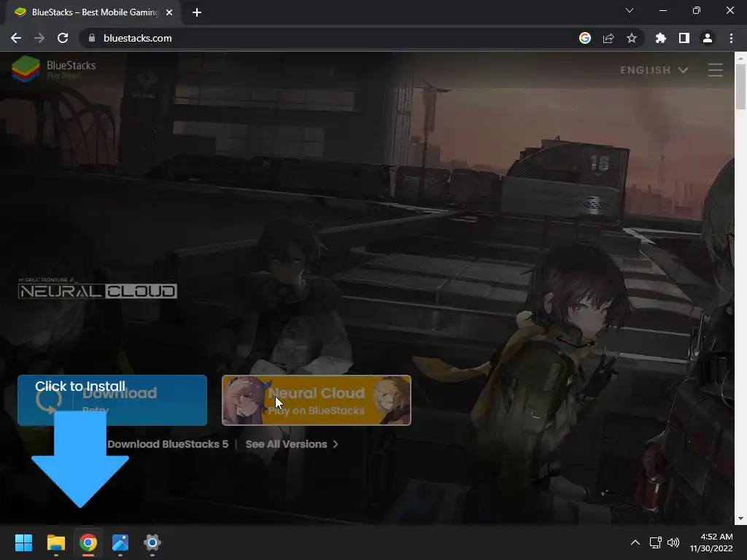Toggle the Chrome side panel
Screen dimensions: 747x560
click(684, 38)
